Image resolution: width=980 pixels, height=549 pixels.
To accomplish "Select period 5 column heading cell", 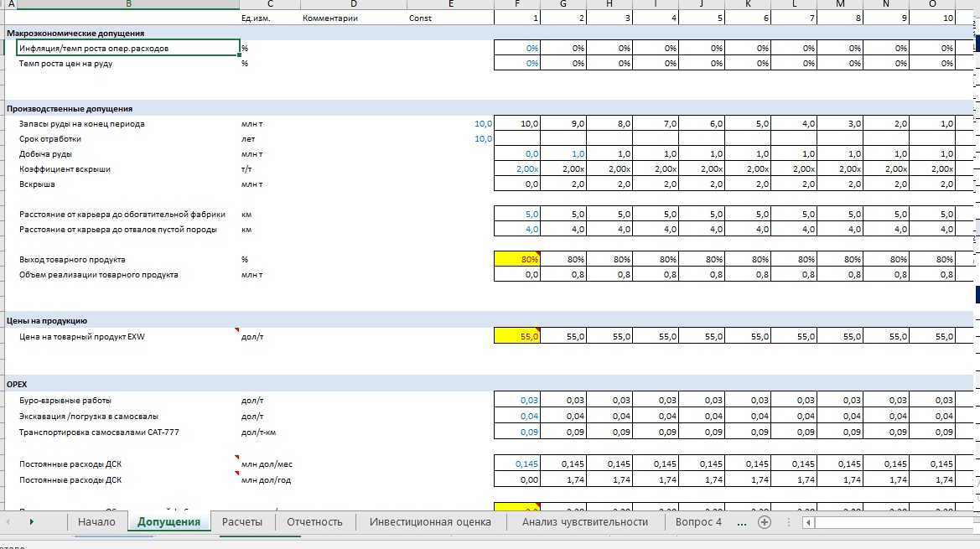I will coord(701,18).
